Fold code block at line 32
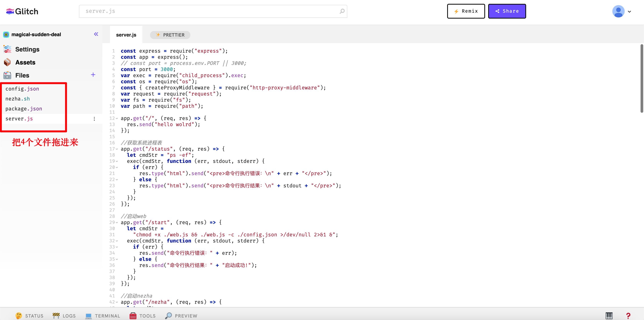This screenshot has height=320, width=644. pyautogui.click(x=117, y=241)
